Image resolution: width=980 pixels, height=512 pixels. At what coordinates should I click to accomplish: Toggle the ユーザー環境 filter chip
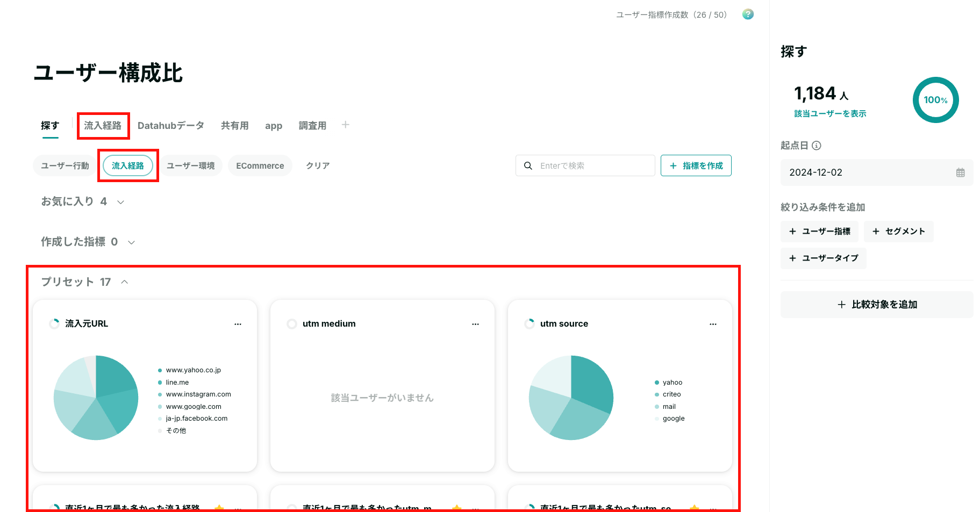pos(191,165)
